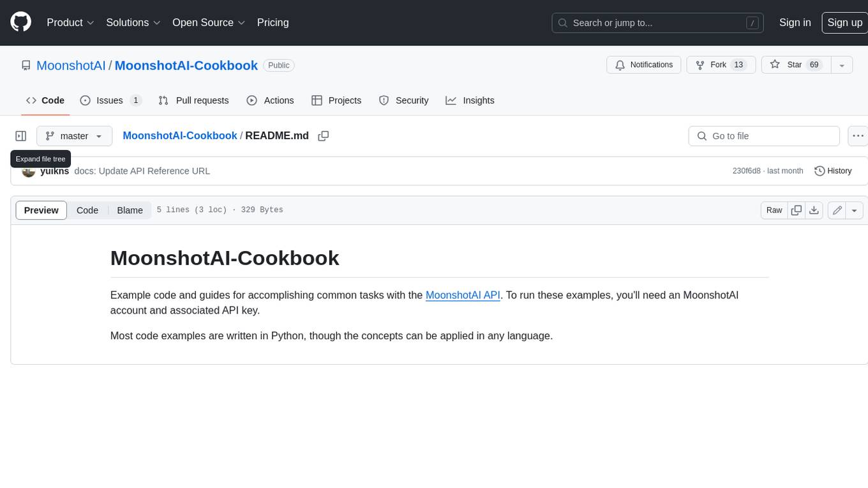Switch to the Code tab
The width and height of the screenshot is (868, 488).
[45, 100]
